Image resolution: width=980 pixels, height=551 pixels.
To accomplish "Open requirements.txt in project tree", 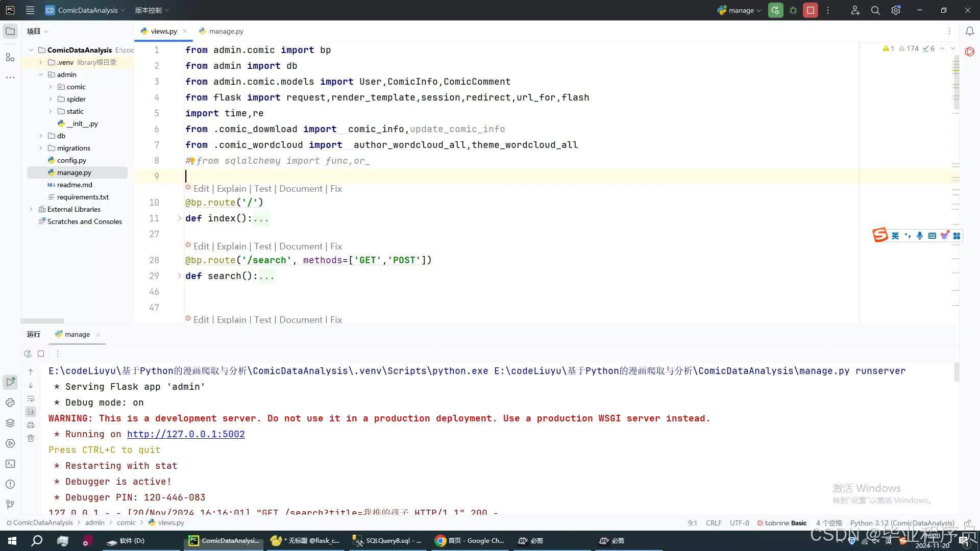I will tap(83, 197).
